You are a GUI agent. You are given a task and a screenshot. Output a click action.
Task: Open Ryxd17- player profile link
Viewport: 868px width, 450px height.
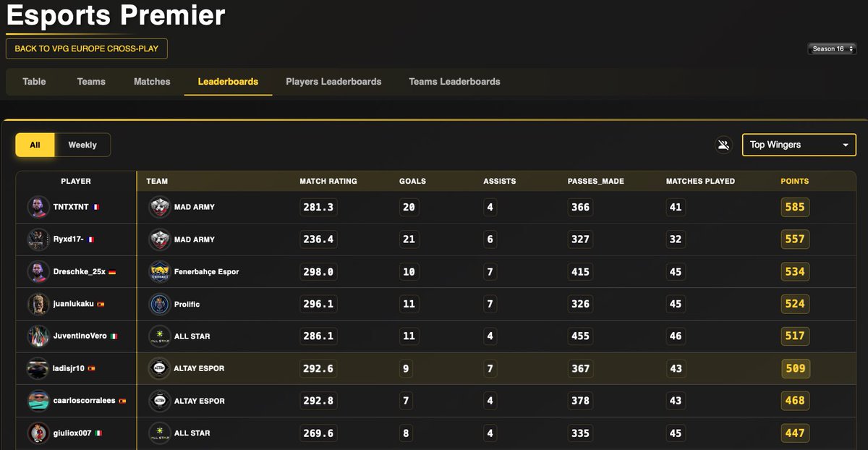click(x=69, y=239)
